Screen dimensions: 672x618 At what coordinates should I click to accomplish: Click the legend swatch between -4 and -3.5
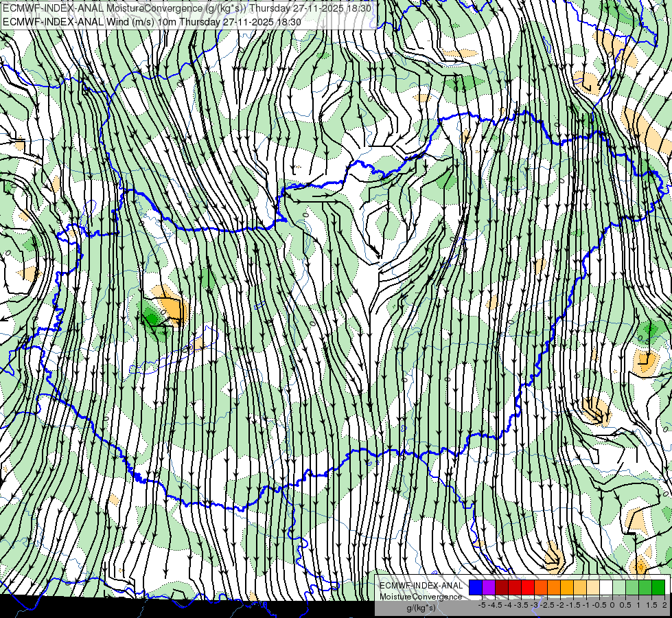pos(515,587)
